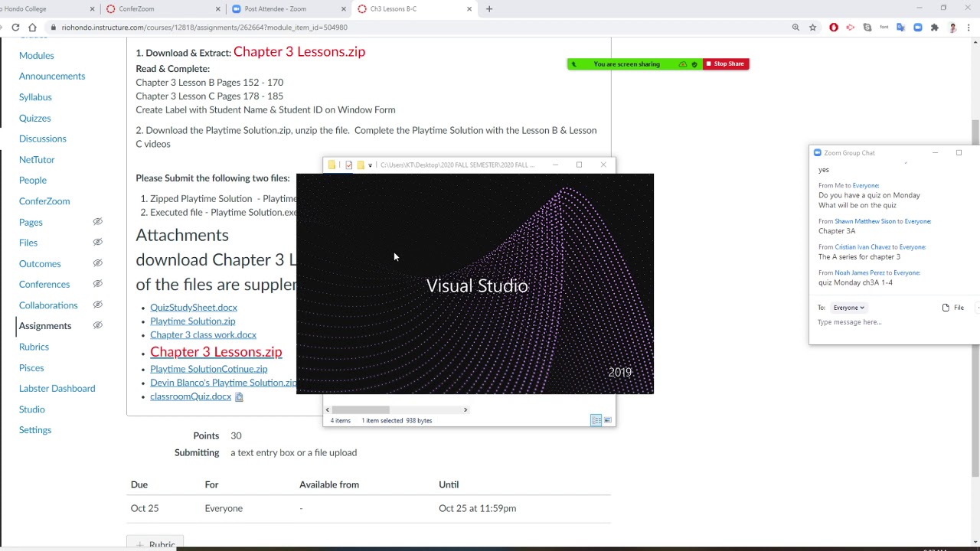Viewport: 980px width, 551px height.
Task: Click the browser address bar URL
Action: coord(204,28)
